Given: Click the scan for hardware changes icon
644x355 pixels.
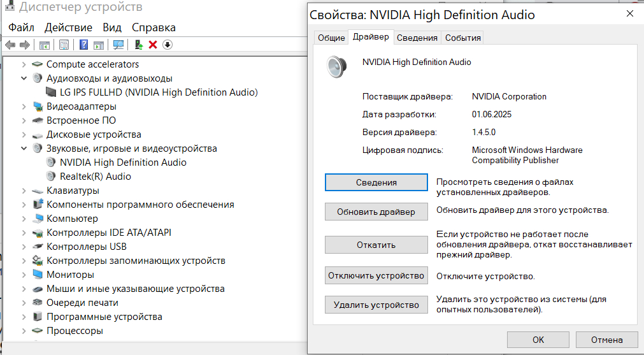Looking at the screenshot, I should point(118,45).
